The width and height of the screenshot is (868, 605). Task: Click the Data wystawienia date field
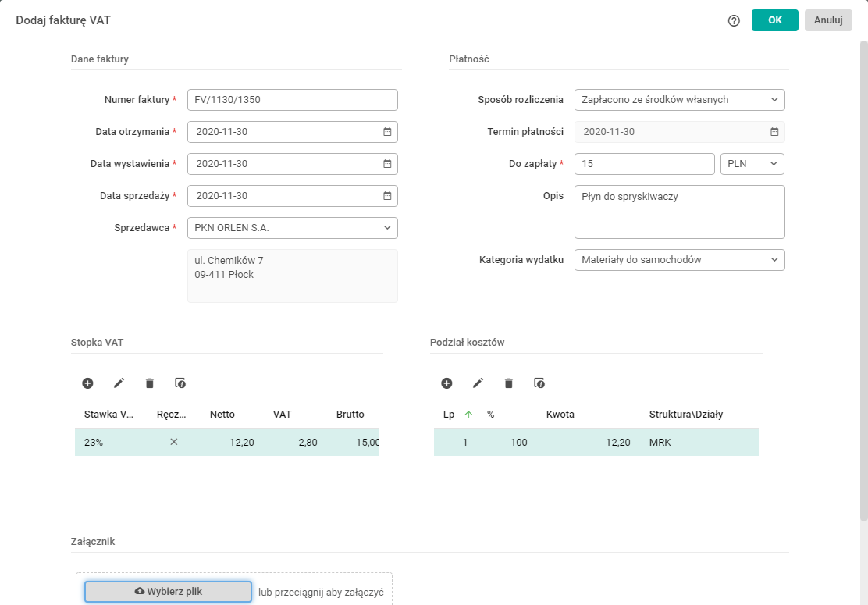coord(292,164)
